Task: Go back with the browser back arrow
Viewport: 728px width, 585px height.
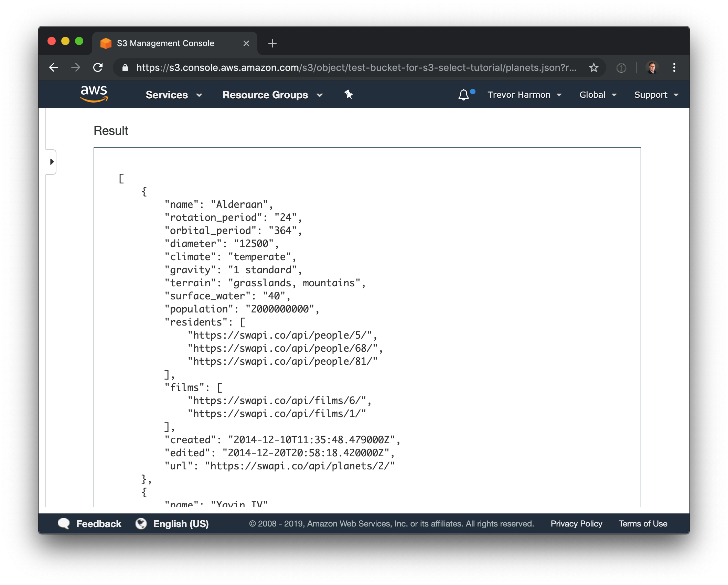Action: 54,67
